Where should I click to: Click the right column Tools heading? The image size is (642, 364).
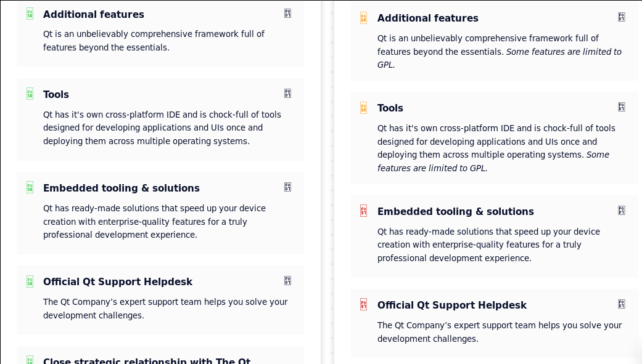390,108
